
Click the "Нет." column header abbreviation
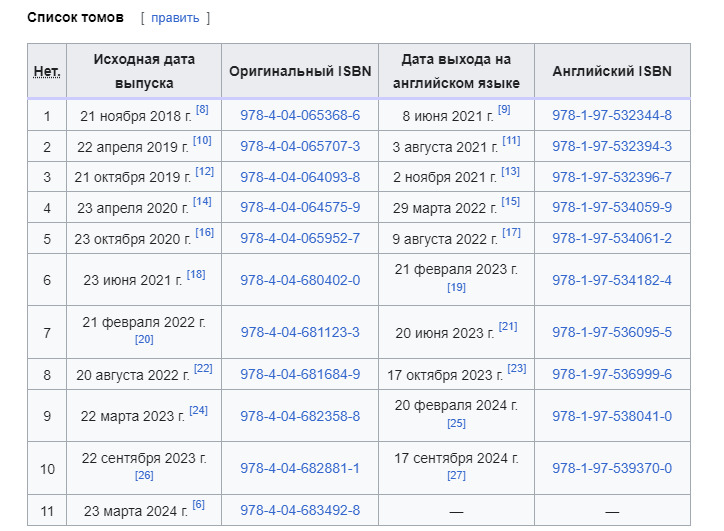click(x=47, y=72)
